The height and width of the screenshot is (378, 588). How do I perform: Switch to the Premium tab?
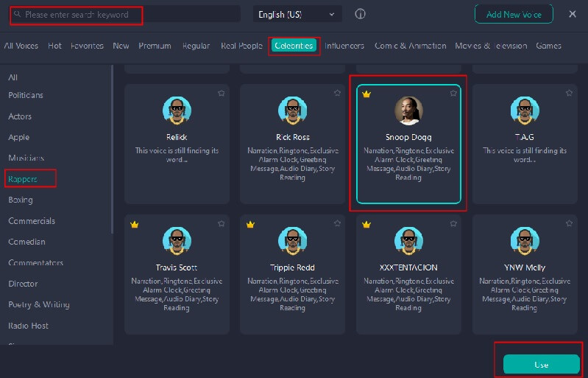155,46
